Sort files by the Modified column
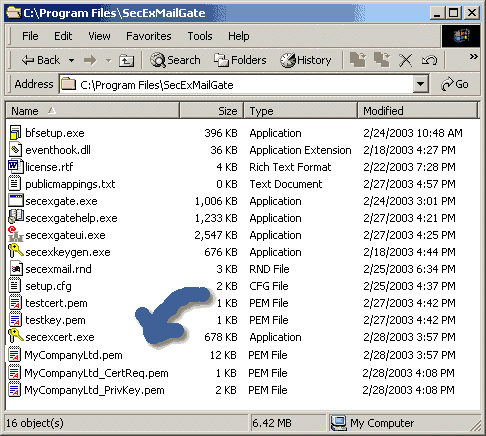Viewport: 486px width, 436px height. [x=418, y=111]
